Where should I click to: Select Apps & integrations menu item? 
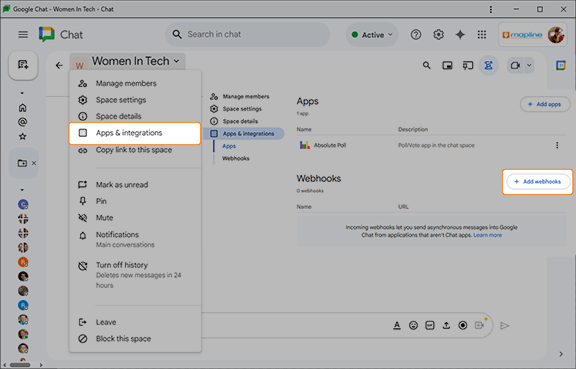(135, 133)
